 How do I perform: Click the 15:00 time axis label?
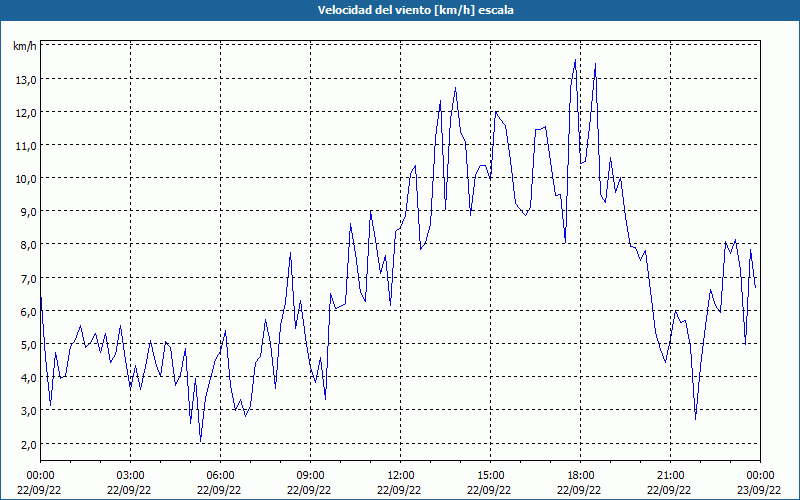click(490, 476)
